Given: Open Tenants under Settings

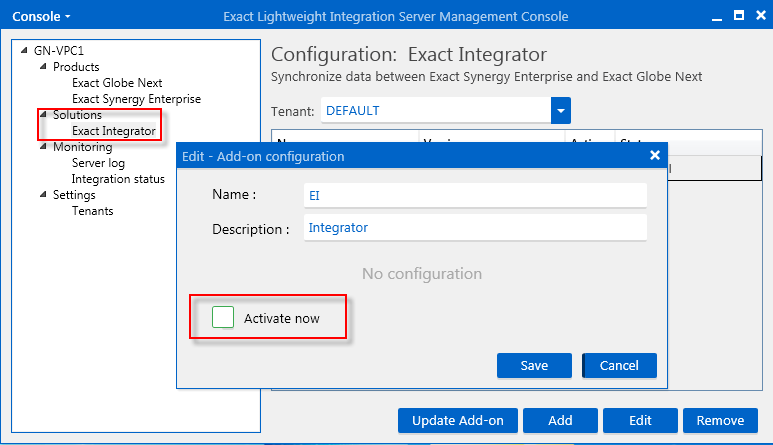Looking at the screenshot, I should 93,211.
